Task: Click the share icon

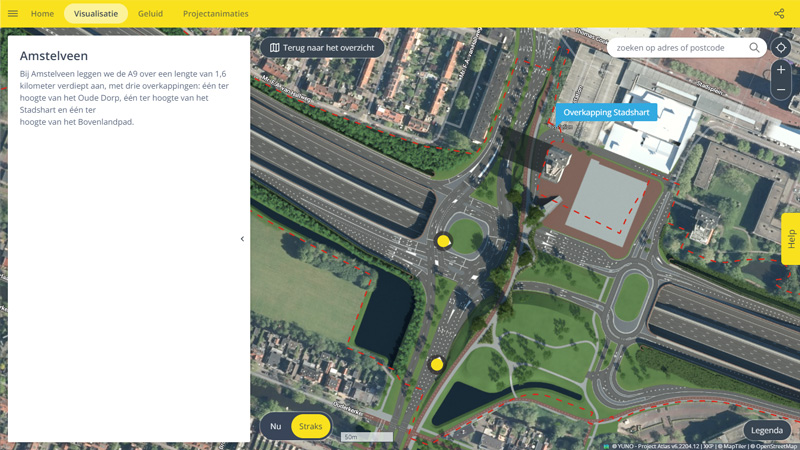Action: pyautogui.click(x=779, y=14)
